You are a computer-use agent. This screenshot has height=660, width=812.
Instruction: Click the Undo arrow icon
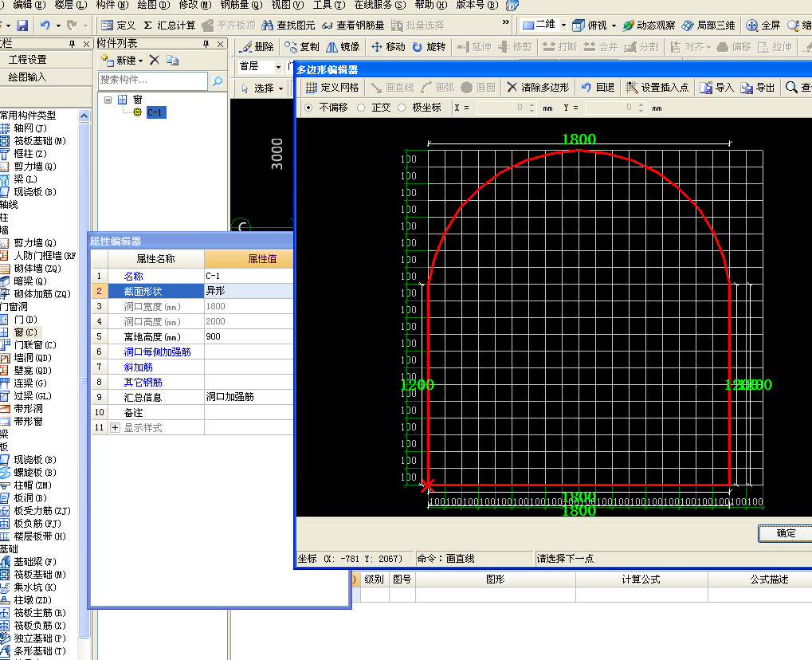(45, 25)
